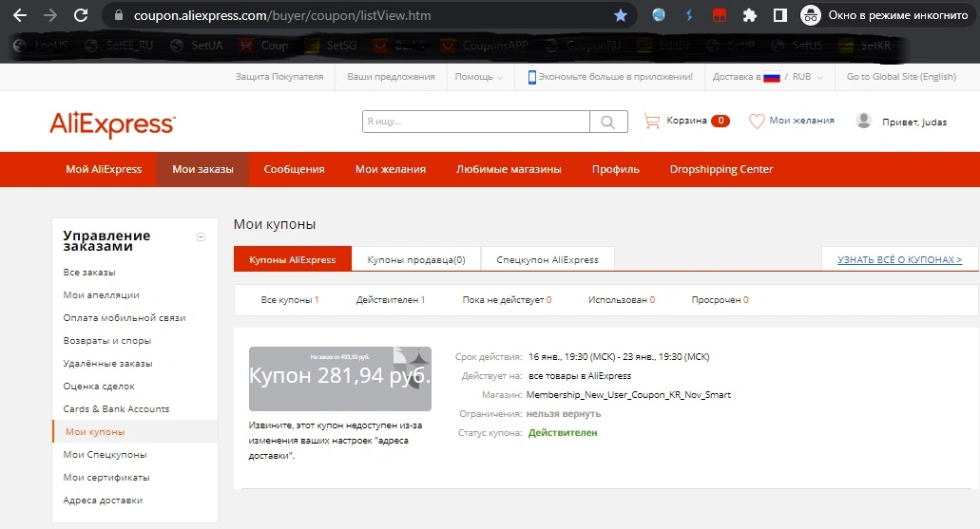980x529 pixels.
Task: Click the AliExpress logo
Action: click(x=112, y=124)
